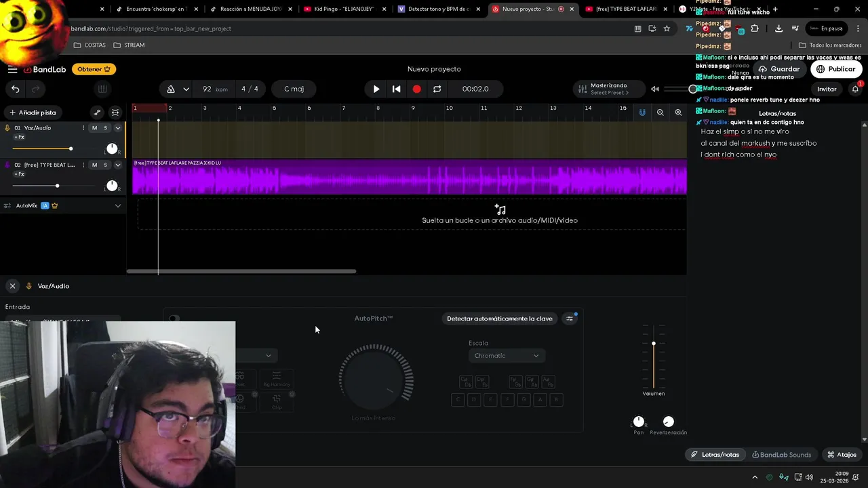Open the BandLab hamburger menu
This screenshot has width=868, height=488.
coord(12,69)
